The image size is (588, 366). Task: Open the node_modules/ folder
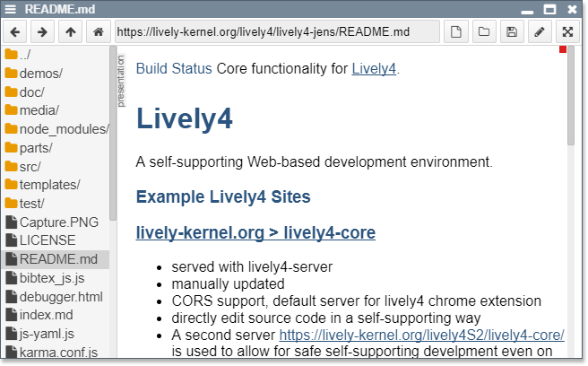pyautogui.click(x=63, y=129)
